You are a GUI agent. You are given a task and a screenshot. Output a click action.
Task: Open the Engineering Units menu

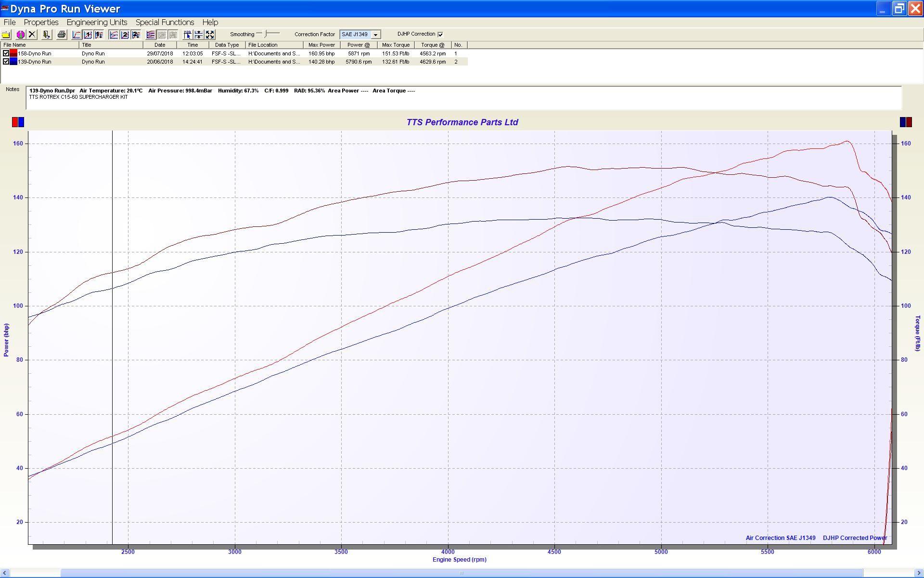pos(97,22)
